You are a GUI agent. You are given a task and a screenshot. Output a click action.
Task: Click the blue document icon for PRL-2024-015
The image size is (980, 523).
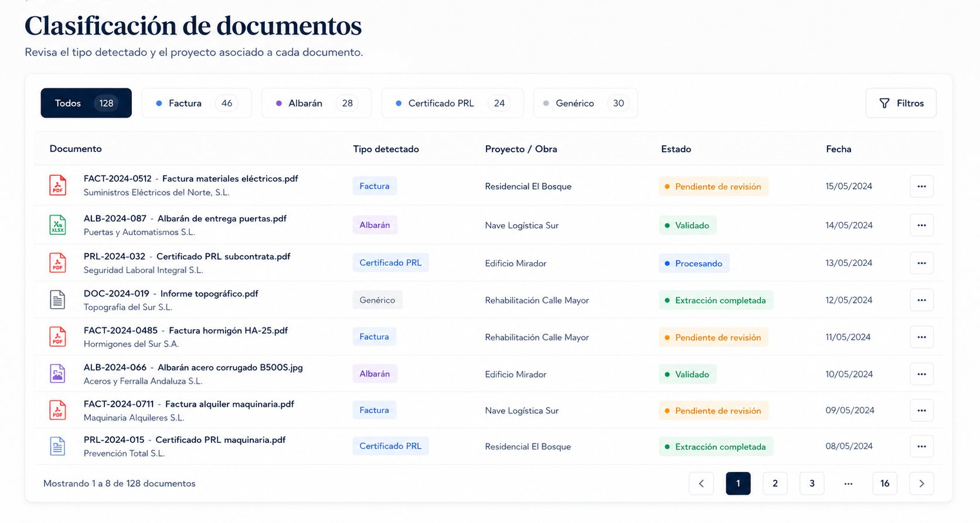[57, 446]
